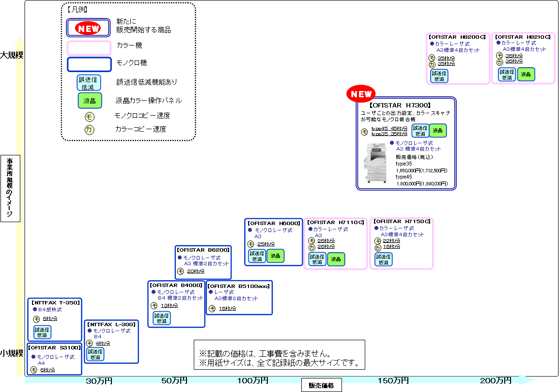Click the 【NTTFAX T-350】 title

point(56,302)
